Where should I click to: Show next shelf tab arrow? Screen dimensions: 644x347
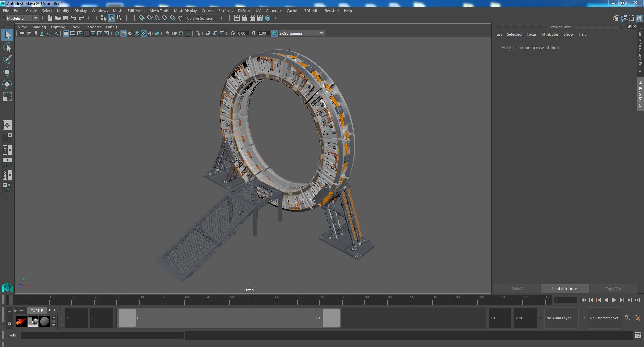[55, 310]
